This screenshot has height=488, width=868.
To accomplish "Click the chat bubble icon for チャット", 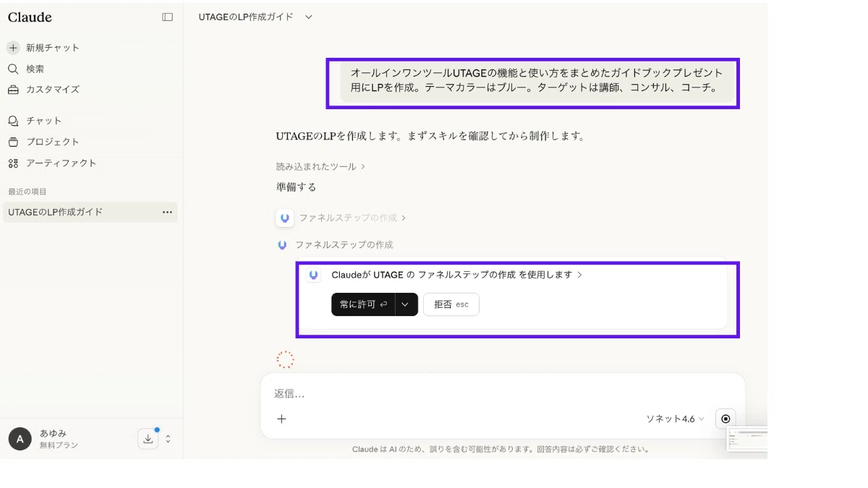I will point(13,121).
